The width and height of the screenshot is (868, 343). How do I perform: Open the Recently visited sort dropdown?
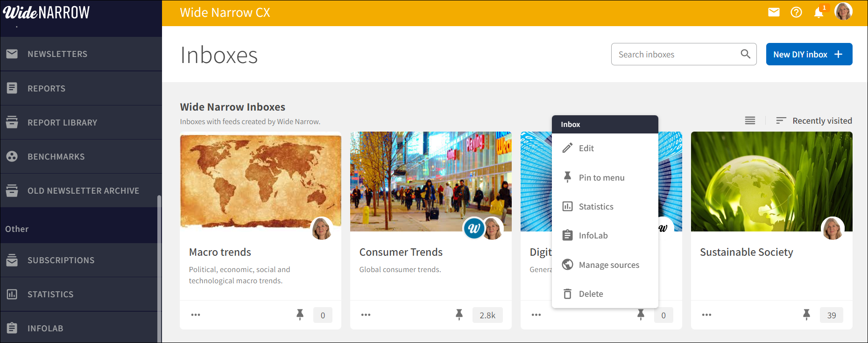pos(814,120)
